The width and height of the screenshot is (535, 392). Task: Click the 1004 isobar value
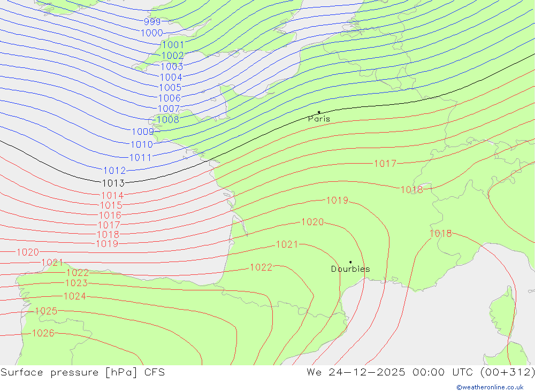pyautogui.click(x=171, y=78)
